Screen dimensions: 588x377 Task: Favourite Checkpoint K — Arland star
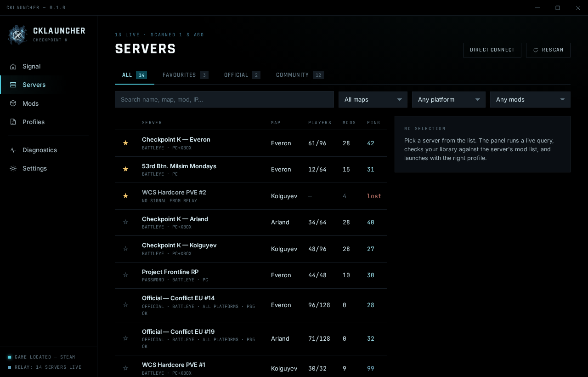tap(125, 222)
